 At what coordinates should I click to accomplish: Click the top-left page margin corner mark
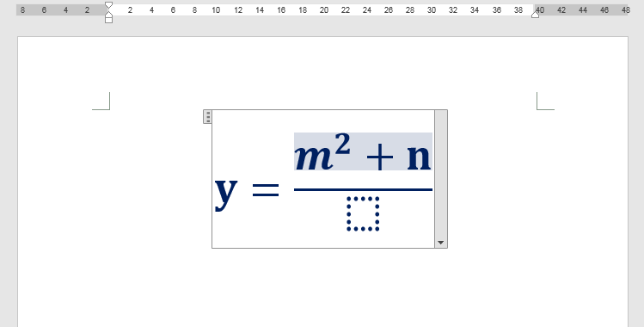101,101
